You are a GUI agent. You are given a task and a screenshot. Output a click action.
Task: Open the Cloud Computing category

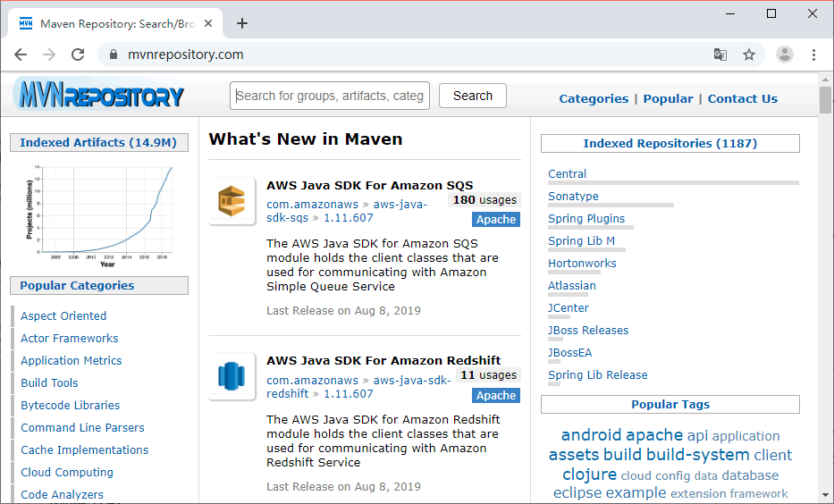click(67, 472)
